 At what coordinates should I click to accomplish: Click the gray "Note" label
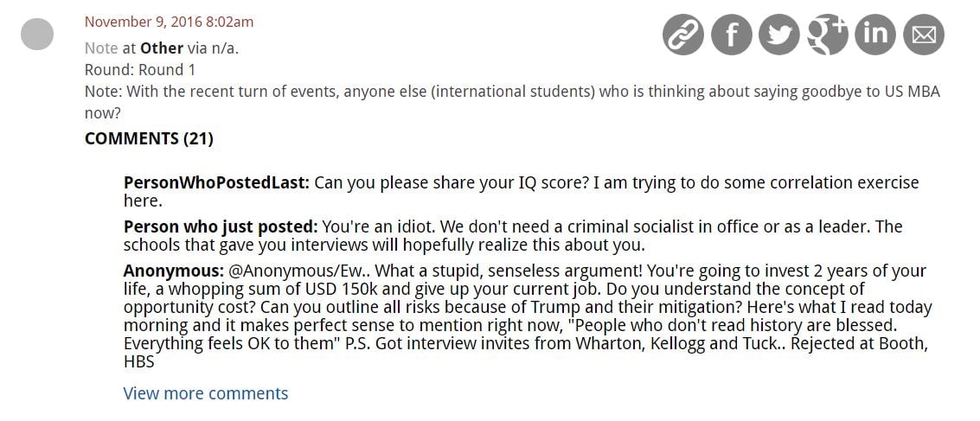101,48
